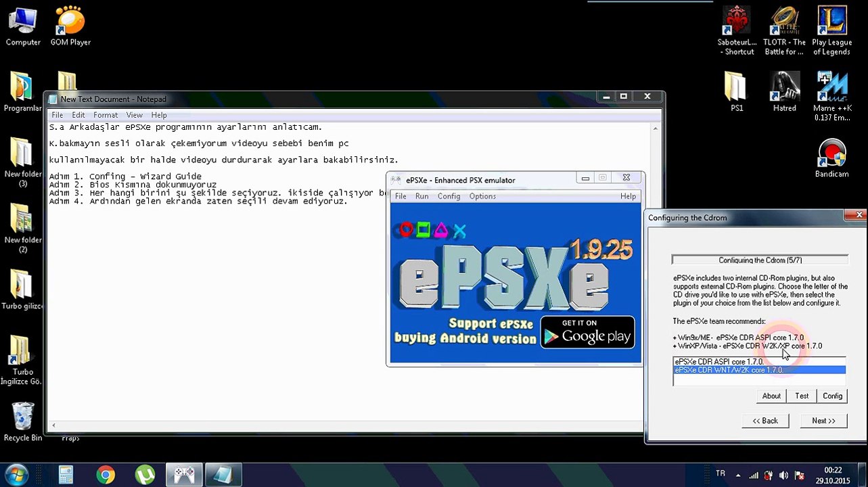The image size is (868, 487).
Task: Open the PS1 folder on the desktop
Action: tap(736, 92)
